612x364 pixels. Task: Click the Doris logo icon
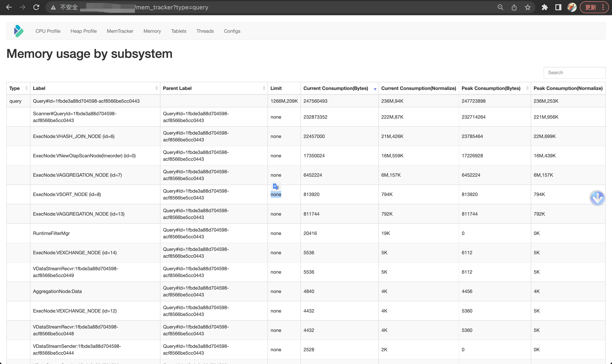[19, 31]
